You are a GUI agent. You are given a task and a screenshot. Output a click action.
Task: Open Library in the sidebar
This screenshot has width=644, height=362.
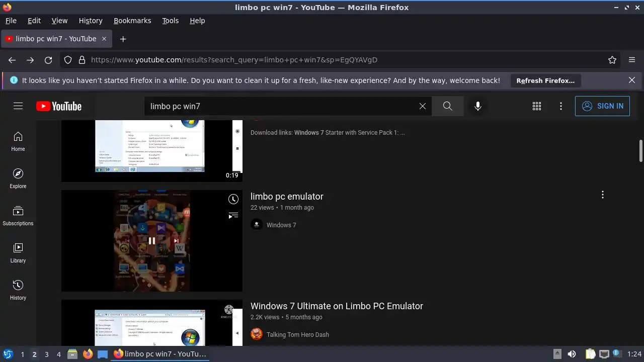[x=18, y=253]
